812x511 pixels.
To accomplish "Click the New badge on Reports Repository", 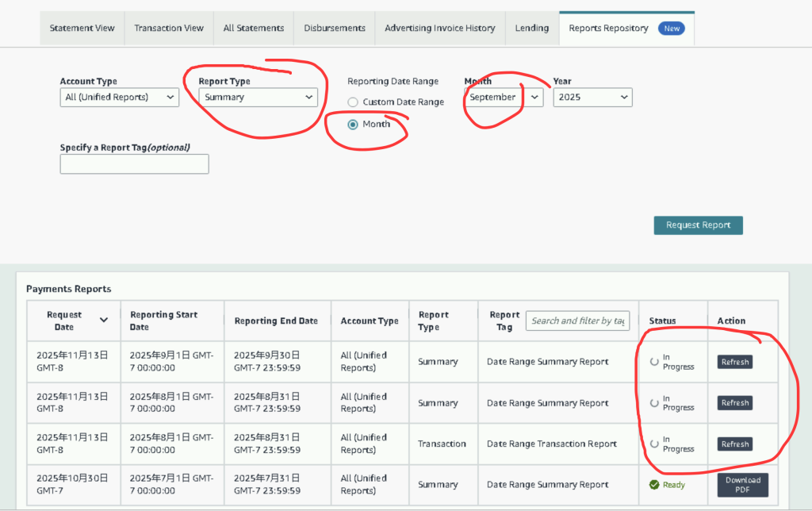I will (x=672, y=29).
